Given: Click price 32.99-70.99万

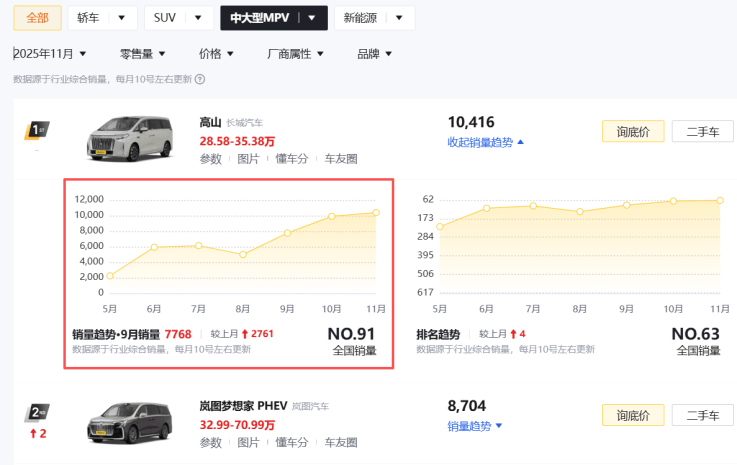Looking at the screenshot, I should click(237, 425).
